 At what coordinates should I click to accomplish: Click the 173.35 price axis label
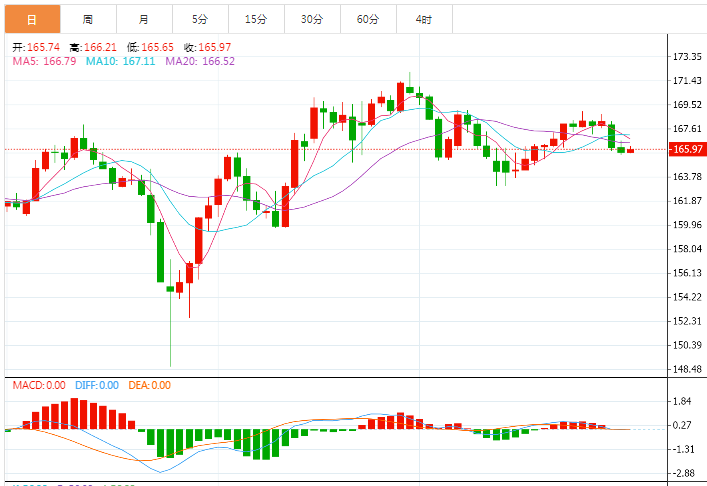(687, 57)
